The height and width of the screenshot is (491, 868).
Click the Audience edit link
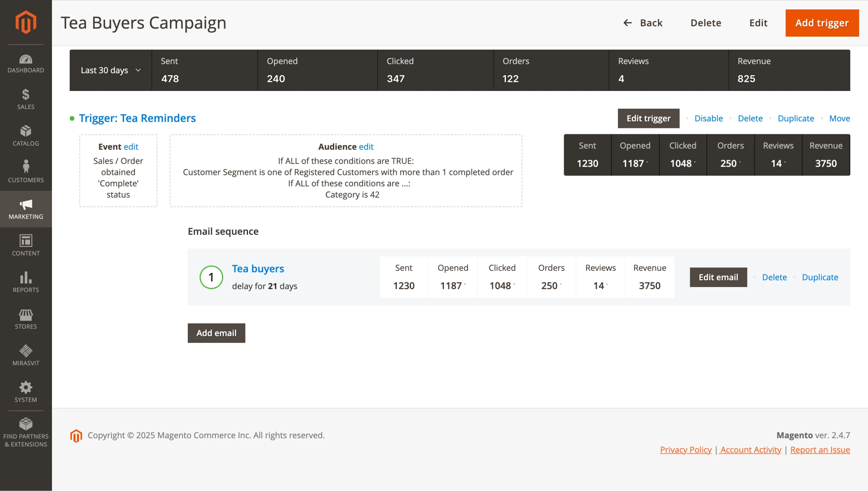coord(366,147)
